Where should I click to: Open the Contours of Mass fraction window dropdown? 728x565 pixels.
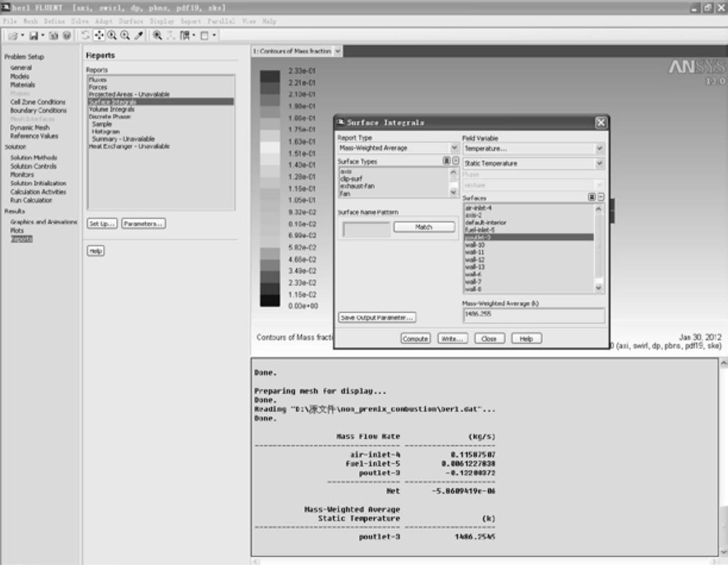(x=338, y=51)
